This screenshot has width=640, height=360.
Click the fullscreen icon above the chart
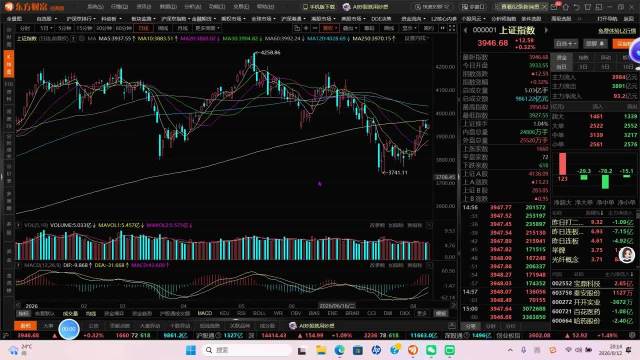tap(452, 28)
